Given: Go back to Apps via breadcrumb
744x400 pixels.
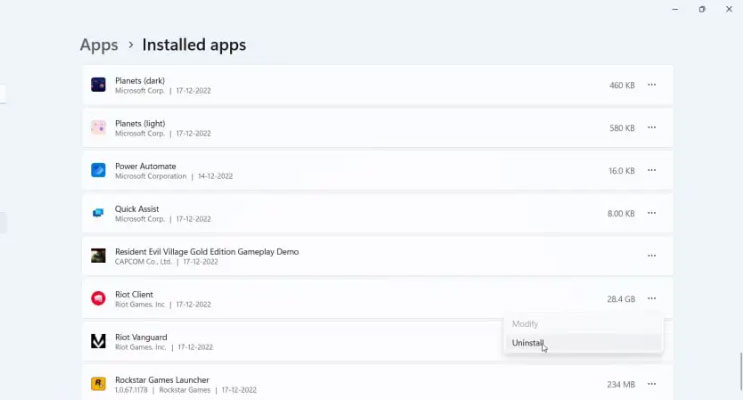Looking at the screenshot, I should tap(99, 45).
